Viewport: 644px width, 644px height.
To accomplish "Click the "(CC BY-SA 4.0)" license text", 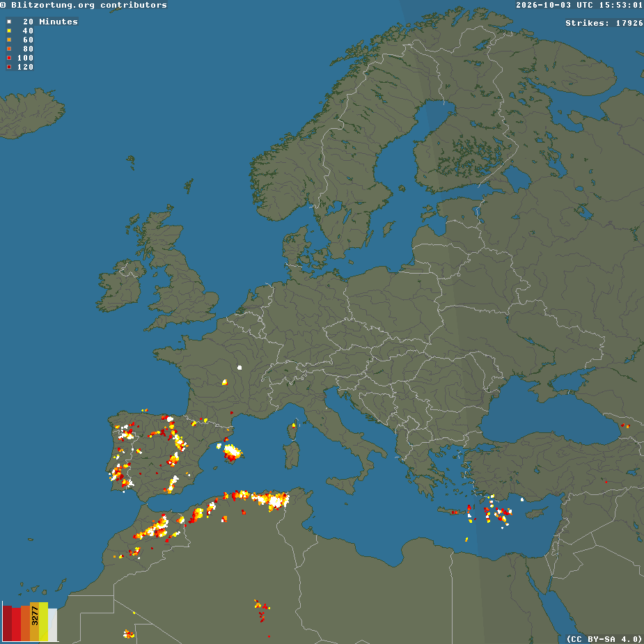I will (x=605, y=639).
